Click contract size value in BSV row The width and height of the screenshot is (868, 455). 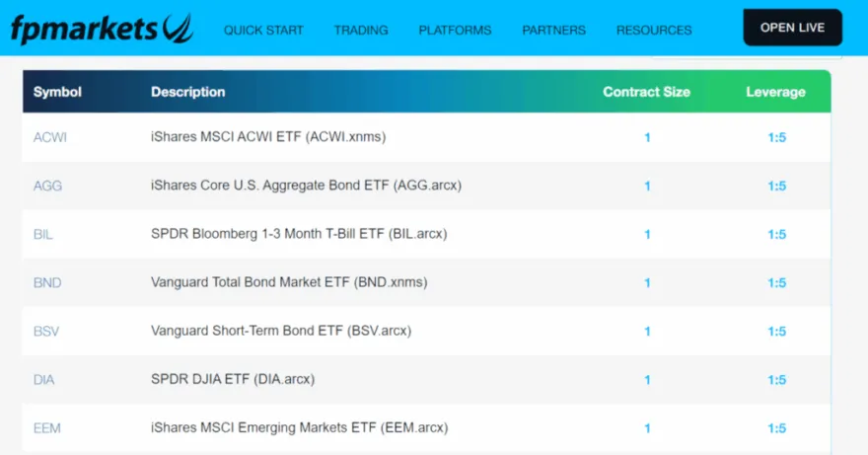coord(647,332)
